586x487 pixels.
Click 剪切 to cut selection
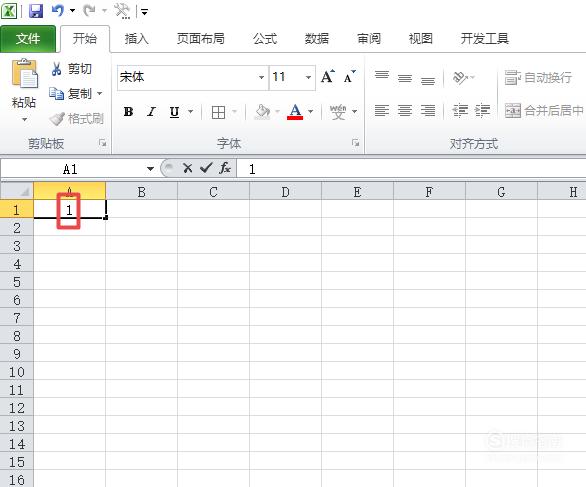click(71, 69)
